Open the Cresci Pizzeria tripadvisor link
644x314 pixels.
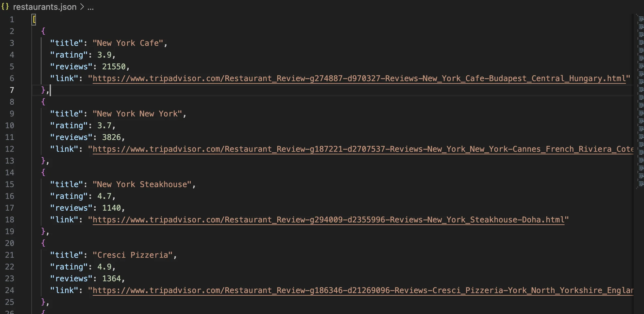point(359,290)
